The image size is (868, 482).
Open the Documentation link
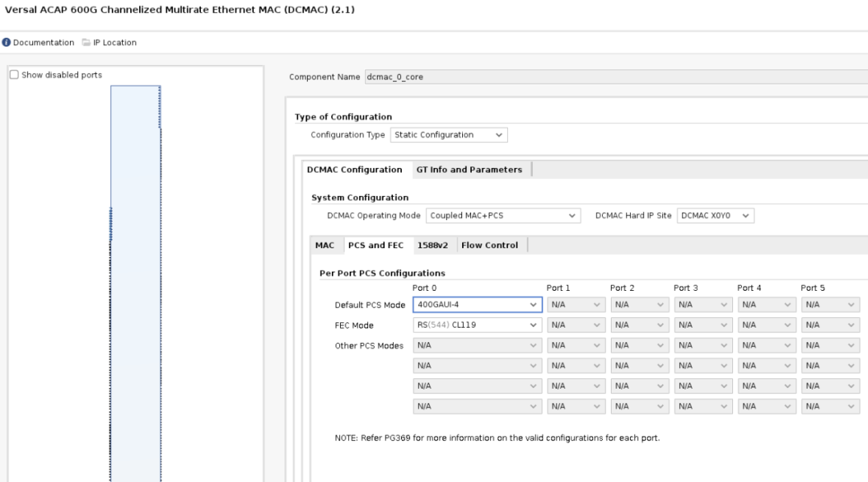[43, 43]
